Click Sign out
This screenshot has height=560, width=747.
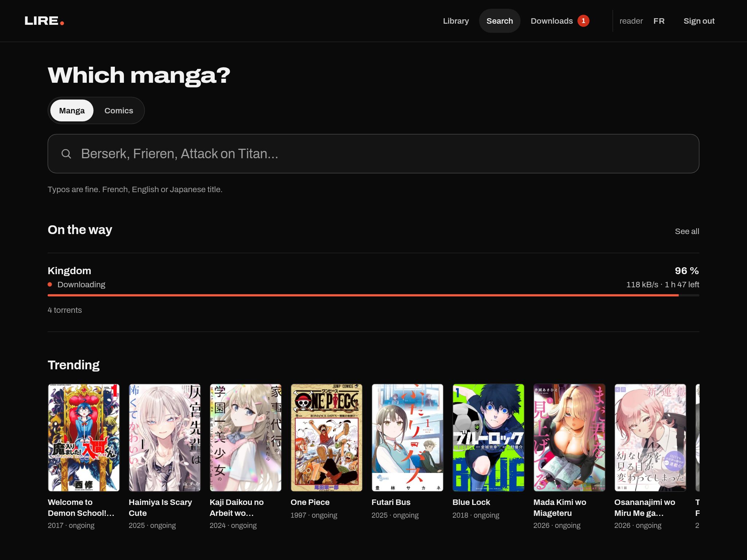699,21
